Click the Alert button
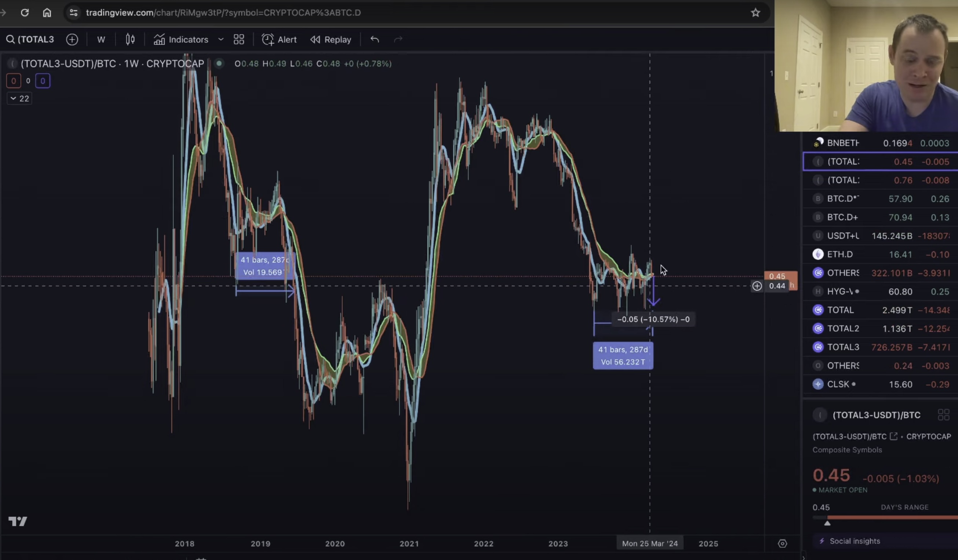The height and width of the screenshot is (560, 958). (x=280, y=40)
